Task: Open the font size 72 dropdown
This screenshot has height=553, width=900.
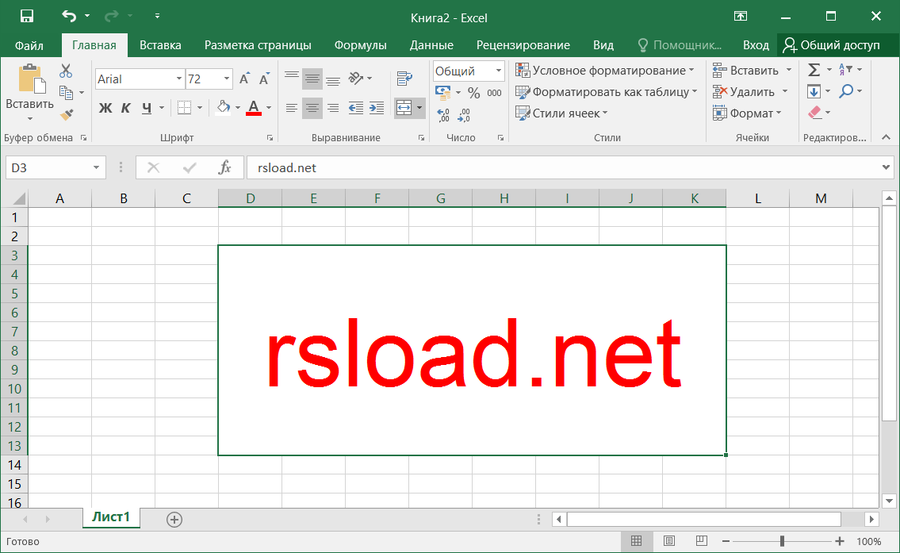Action: coord(227,79)
